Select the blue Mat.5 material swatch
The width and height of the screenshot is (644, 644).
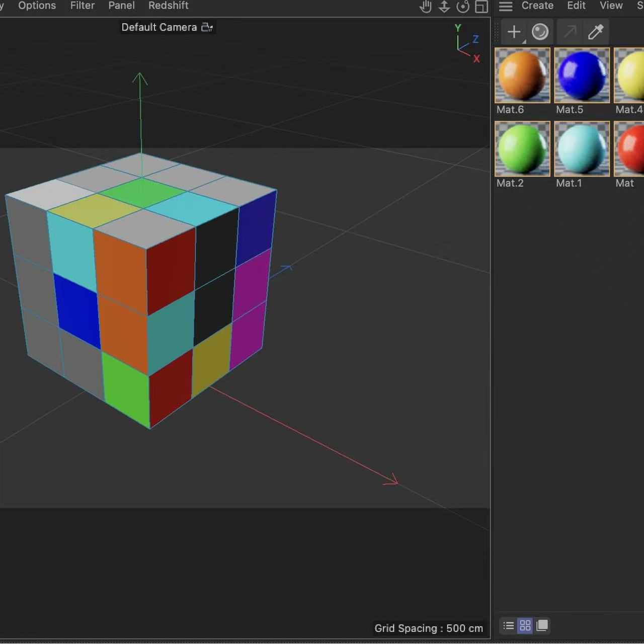[582, 74]
